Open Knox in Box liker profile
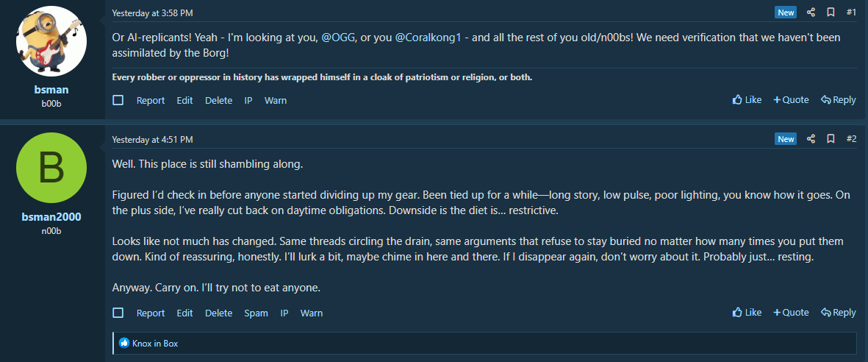The width and height of the screenshot is (868, 362). 155,343
